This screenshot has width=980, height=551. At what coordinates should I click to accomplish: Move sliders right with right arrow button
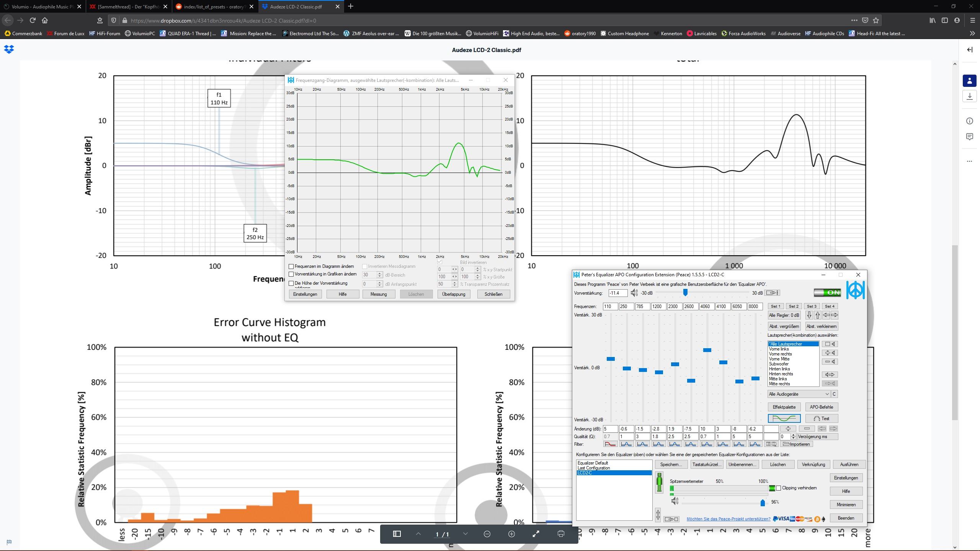click(x=835, y=315)
